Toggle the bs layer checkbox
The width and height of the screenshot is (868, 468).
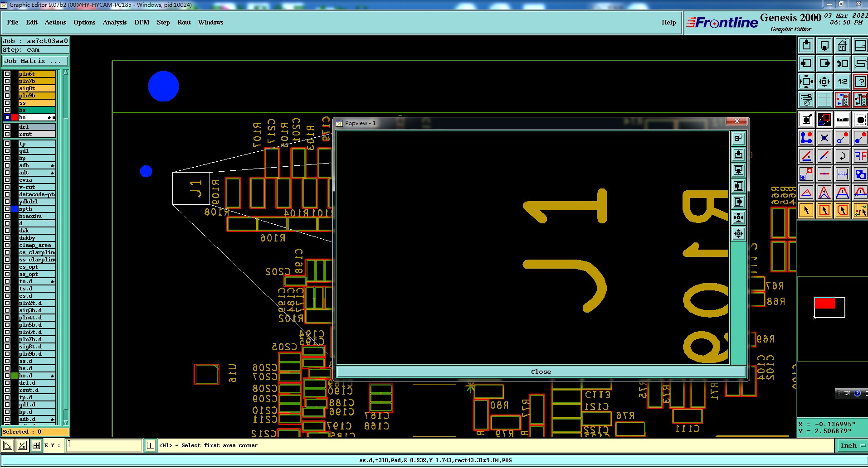point(7,110)
